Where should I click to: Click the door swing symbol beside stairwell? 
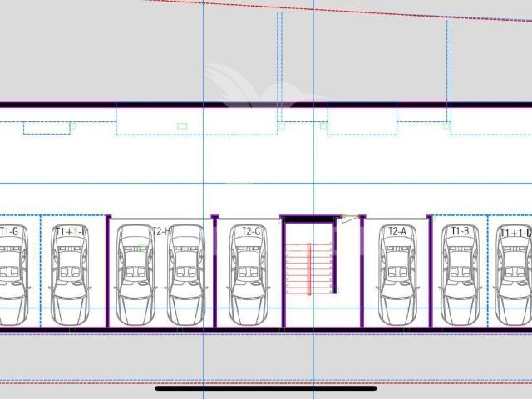350,219
